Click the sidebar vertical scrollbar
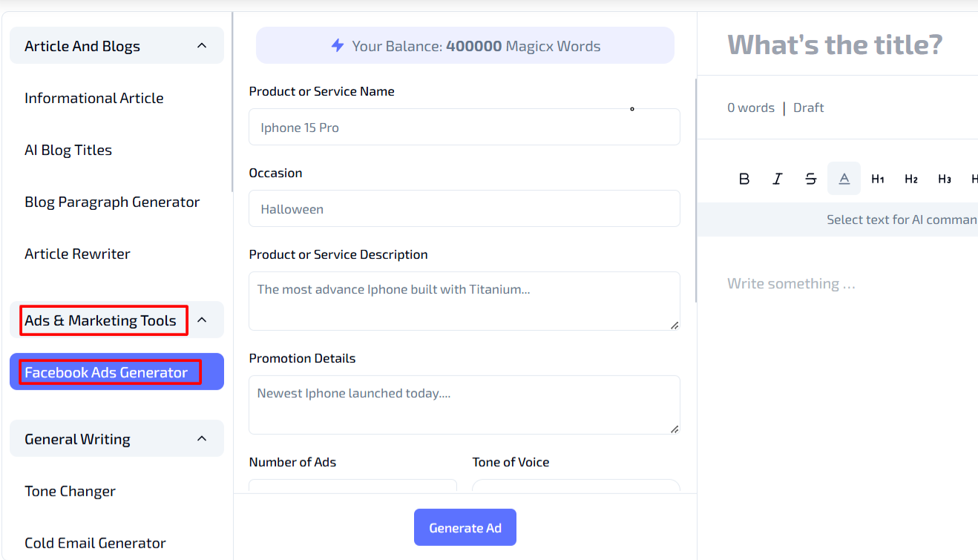This screenshot has width=978, height=560. point(232,102)
